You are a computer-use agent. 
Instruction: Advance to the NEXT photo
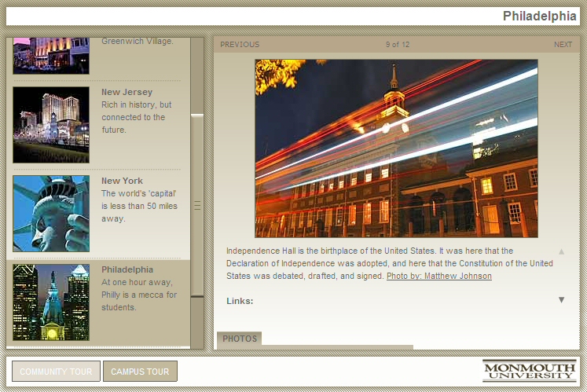563,45
